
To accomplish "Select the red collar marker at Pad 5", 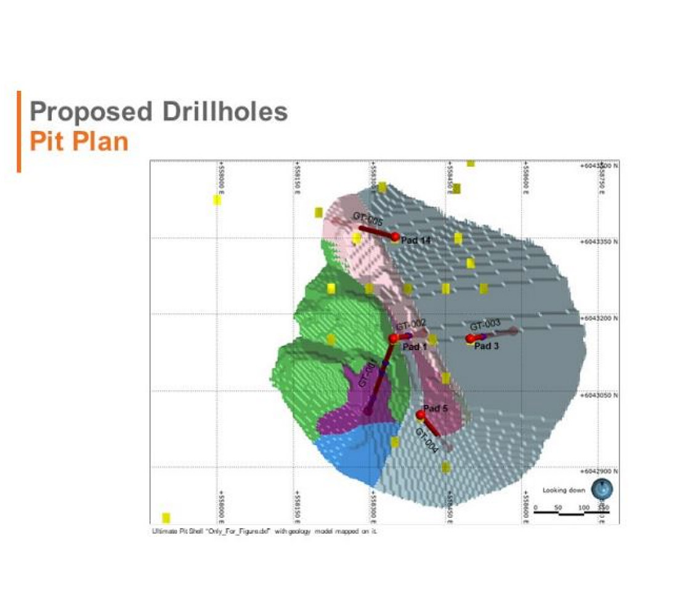I will pyautogui.click(x=420, y=415).
